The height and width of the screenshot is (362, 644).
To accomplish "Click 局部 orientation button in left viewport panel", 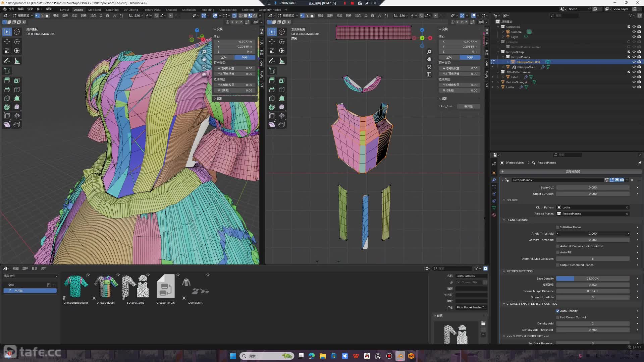I will coord(245,57).
